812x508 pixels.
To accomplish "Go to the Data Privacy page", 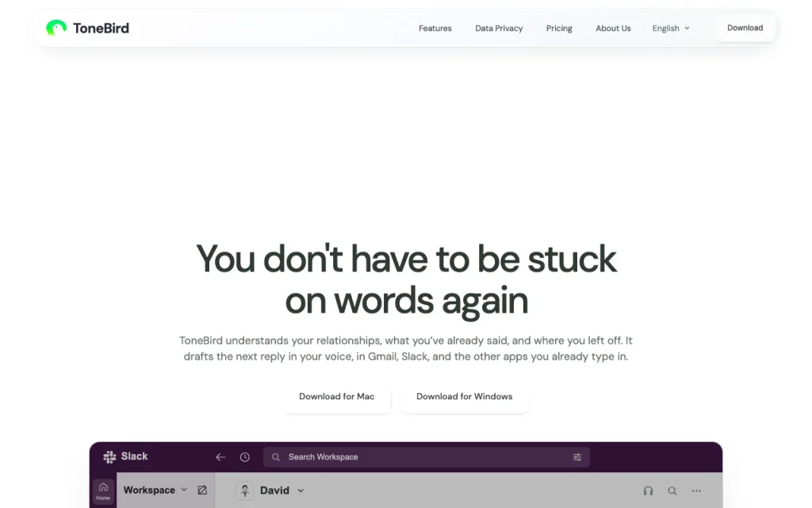I will [499, 28].
